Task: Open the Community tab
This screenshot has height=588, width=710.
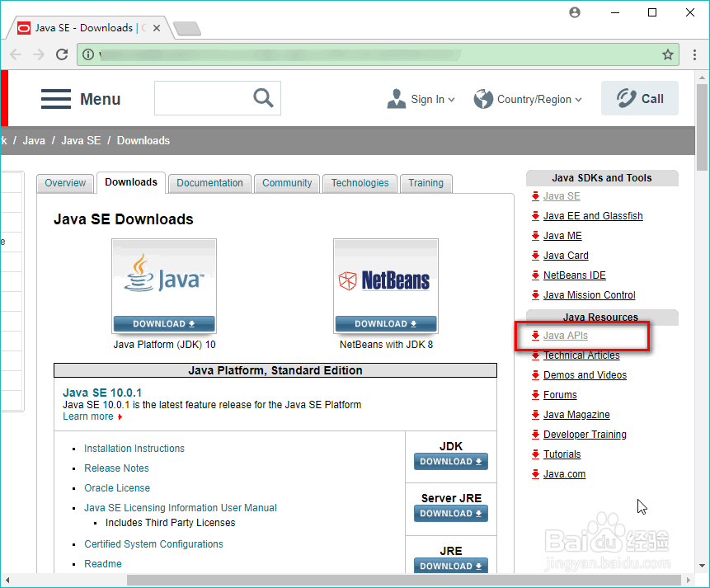Action: [287, 183]
